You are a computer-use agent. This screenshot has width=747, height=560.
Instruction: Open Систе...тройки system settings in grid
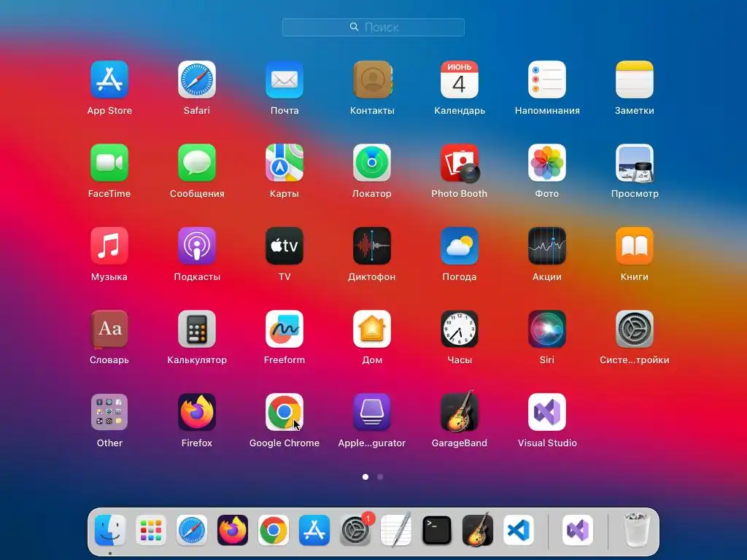pyautogui.click(x=635, y=329)
